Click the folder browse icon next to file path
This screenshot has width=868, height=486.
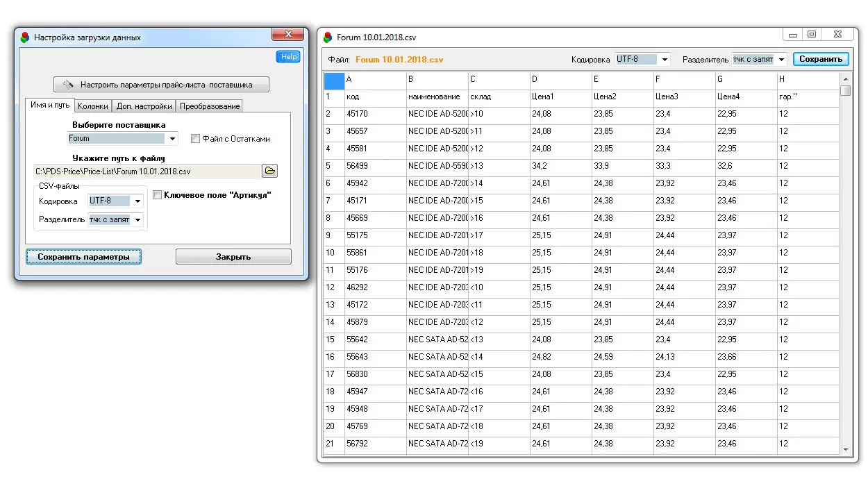click(269, 171)
